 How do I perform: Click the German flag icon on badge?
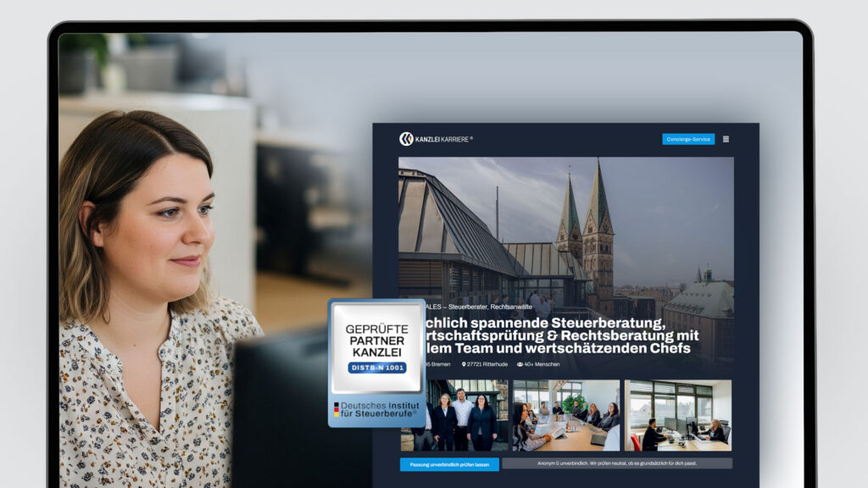337,410
